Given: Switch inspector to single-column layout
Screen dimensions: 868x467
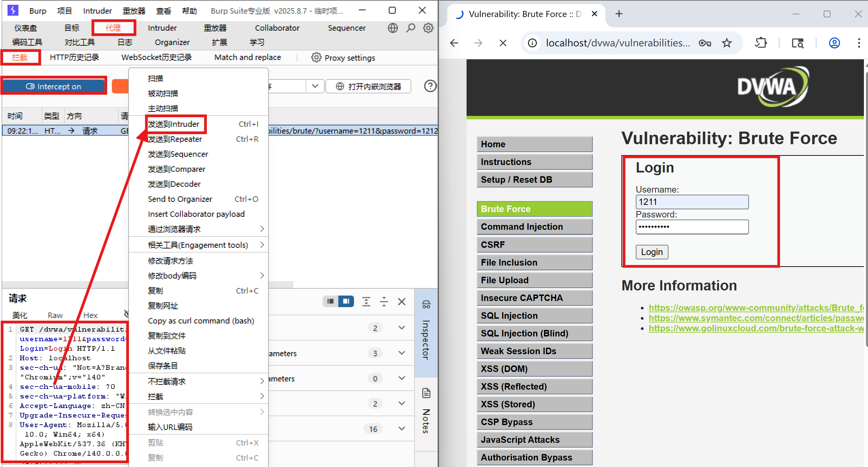Looking at the screenshot, I should [x=330, y=301].
